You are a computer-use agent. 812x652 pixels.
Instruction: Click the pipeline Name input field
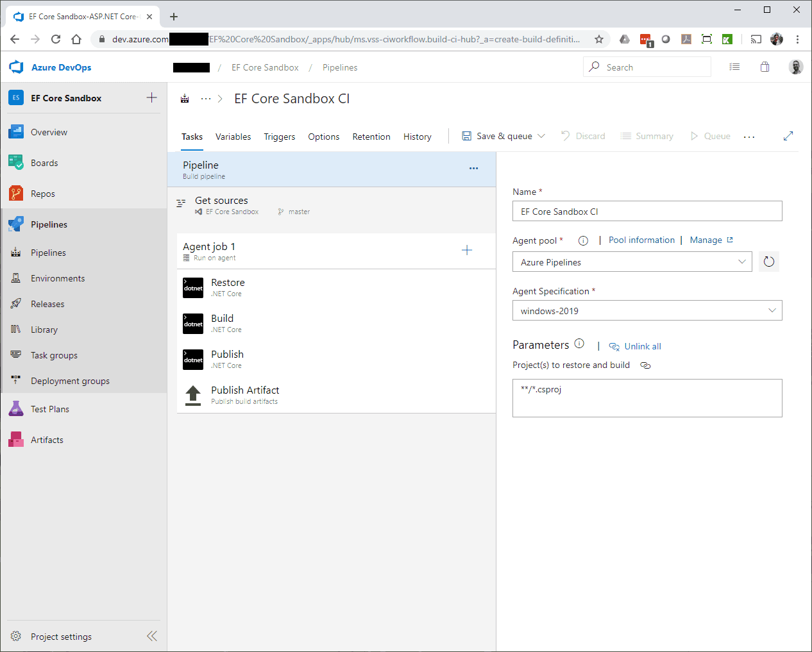tap(647, 212)
